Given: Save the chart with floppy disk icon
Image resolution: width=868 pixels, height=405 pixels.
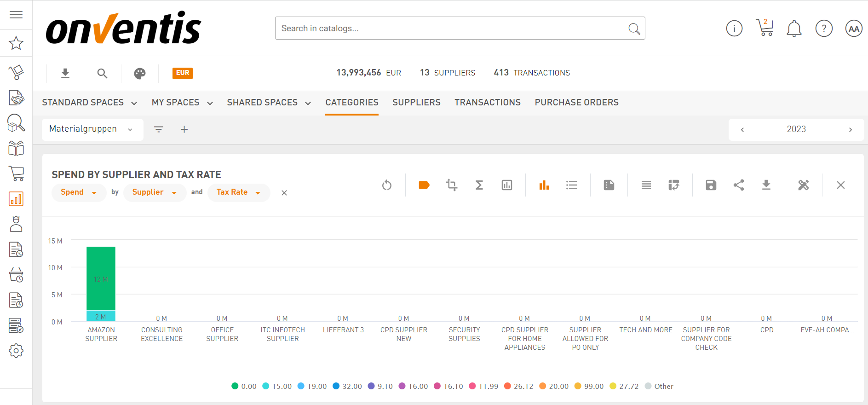Looking at the screenshot, I should pyautogui.click(x=711, y=185).
